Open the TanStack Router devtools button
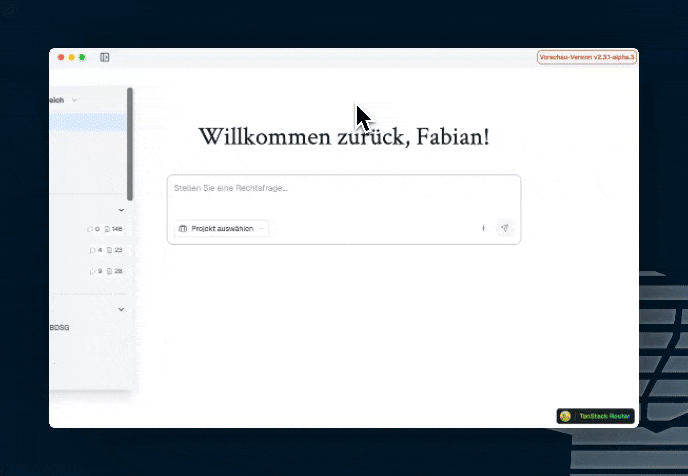Screen dimensions: 688x476 point(595,416)
